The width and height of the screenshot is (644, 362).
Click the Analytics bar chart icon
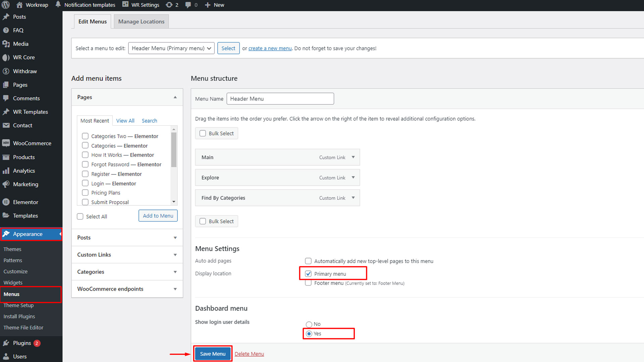tap(6, 171)
